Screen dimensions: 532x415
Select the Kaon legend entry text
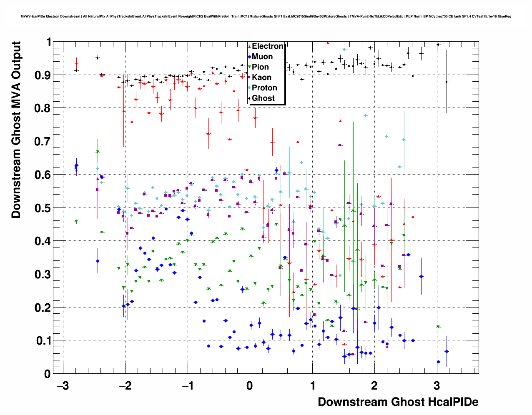[x=261, y=77]
